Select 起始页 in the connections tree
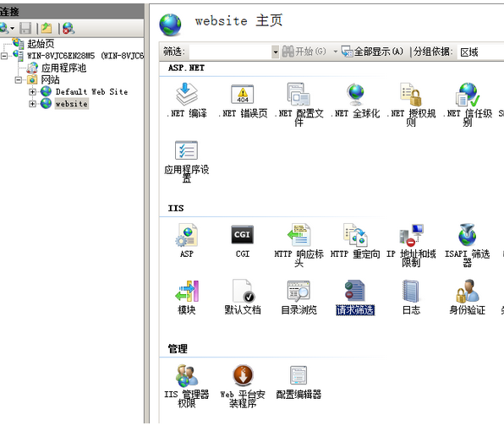Screen dimensions: 504x442 coord(41,43)
